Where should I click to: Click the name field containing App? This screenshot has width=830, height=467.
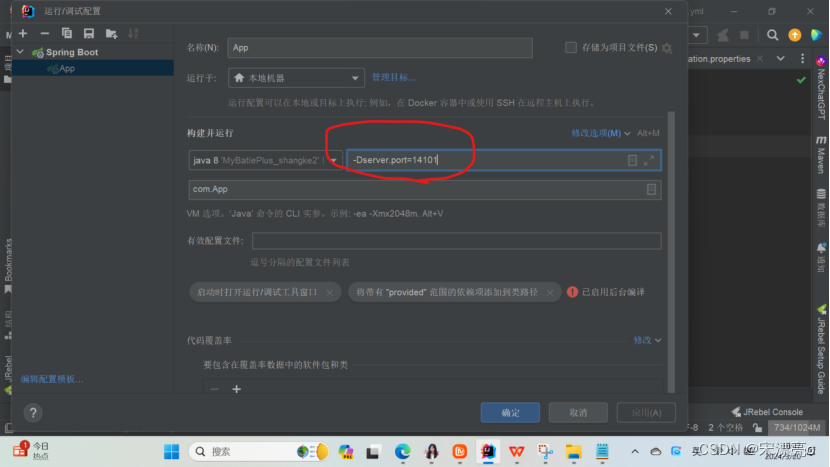coord(380,48)
